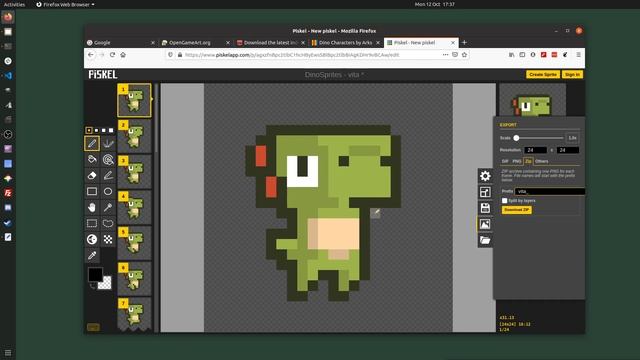Select frame 4 thumbnail
This screenshot has height=360, width=640.
(134, 207)
